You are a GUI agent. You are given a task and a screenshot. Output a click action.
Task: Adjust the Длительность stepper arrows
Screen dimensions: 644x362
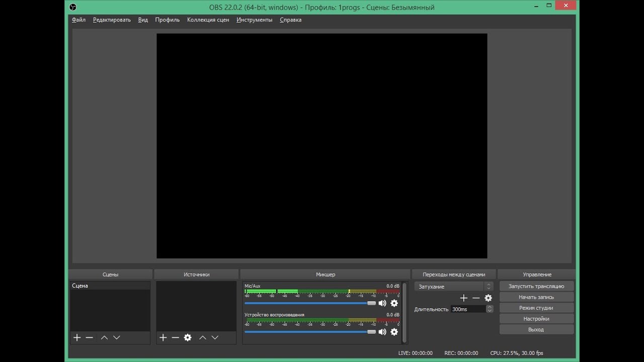point(490,309)
